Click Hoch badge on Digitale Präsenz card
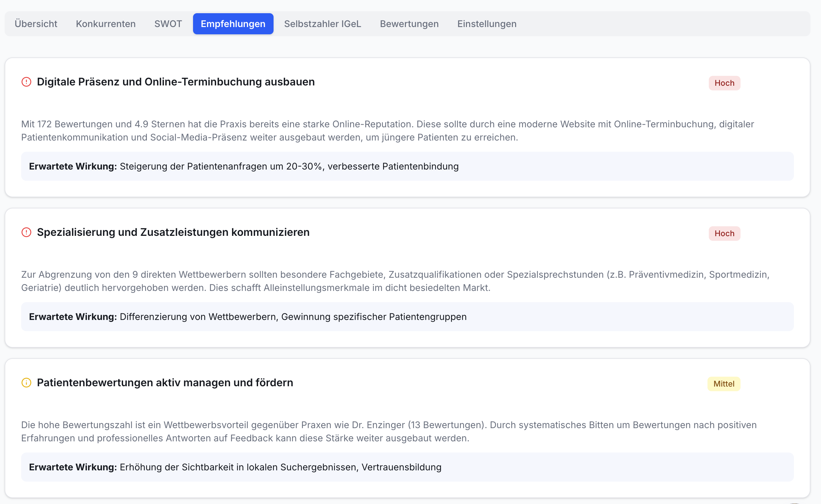This screenshot has width=821, height=504. coord(724,83)
